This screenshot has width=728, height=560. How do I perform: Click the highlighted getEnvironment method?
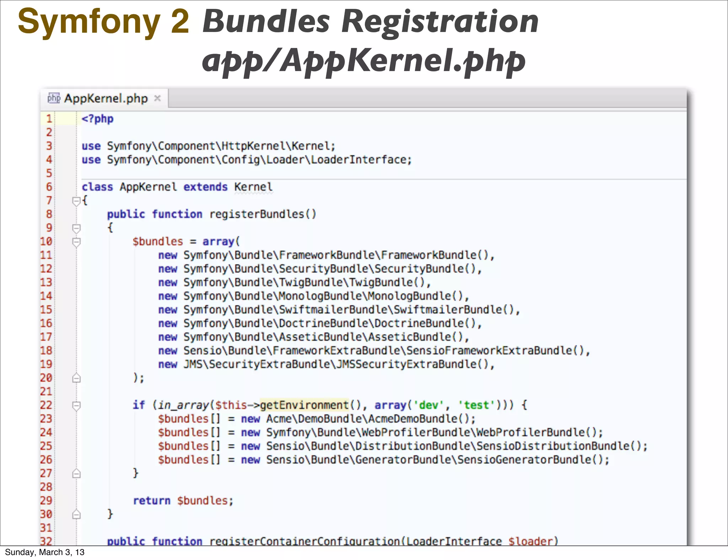[x=304, y=405]
